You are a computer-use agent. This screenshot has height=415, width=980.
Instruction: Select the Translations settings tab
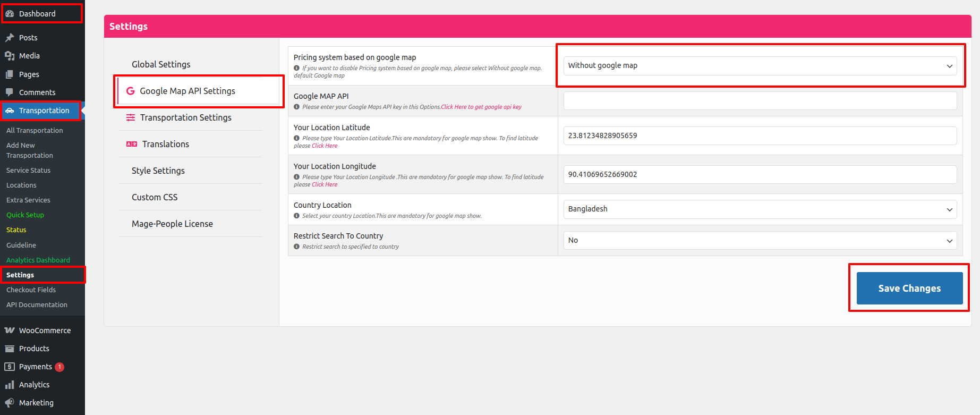pyautogui.click(x=165, y=145)
